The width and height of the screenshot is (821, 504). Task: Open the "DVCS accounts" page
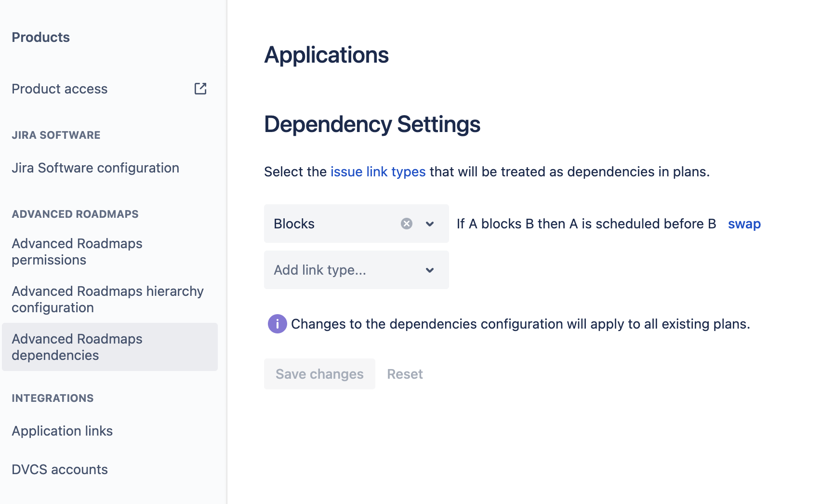coord(60,469)
